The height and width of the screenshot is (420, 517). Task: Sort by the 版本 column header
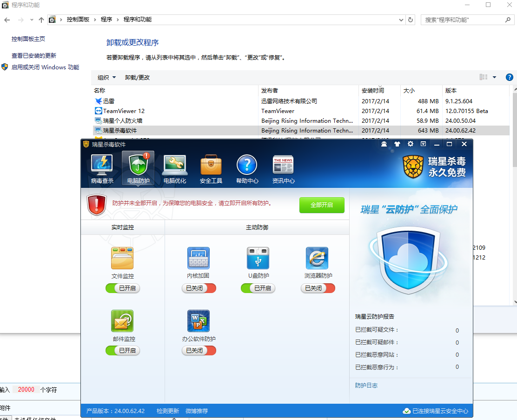pos(476,90)
